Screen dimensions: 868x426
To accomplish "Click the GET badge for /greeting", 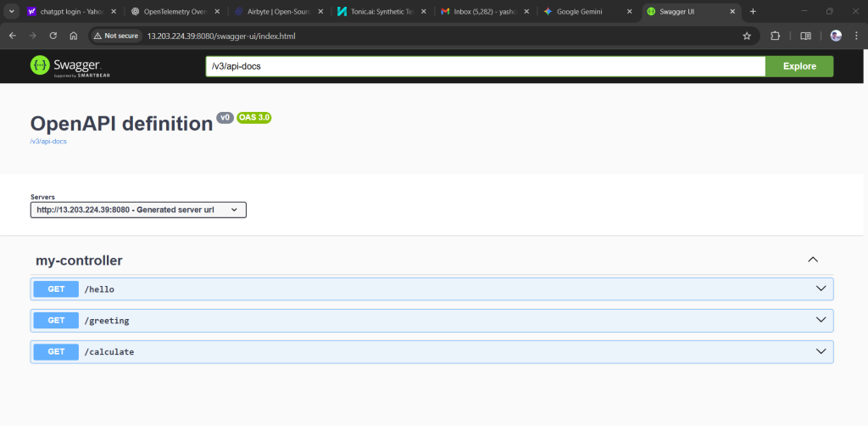I will 56,320.
